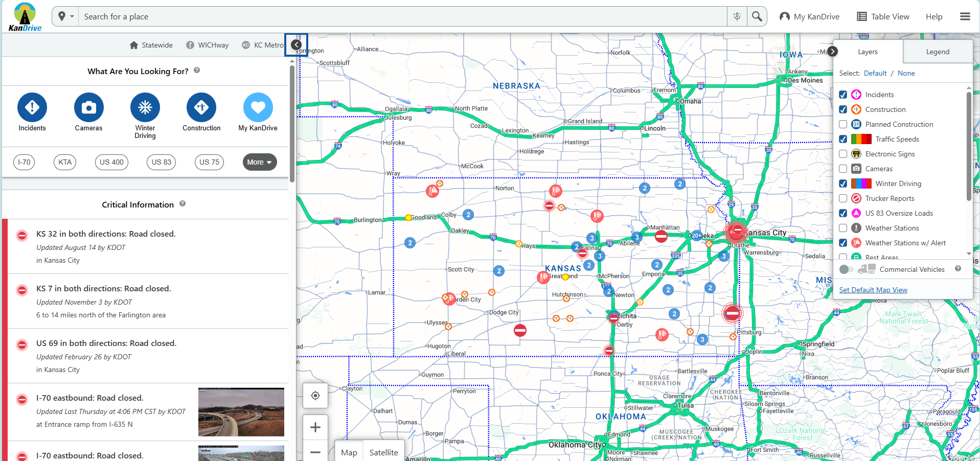Select the Winter Driving snowflake icon

tap(145, 107)
